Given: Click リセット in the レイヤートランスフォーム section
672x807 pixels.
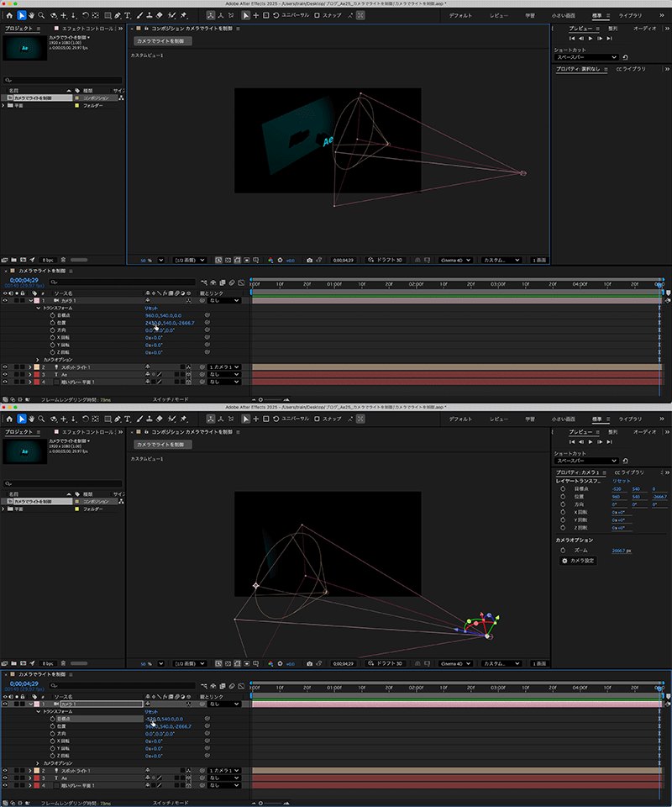Looking at the screenshot, I should coord(622,481).
